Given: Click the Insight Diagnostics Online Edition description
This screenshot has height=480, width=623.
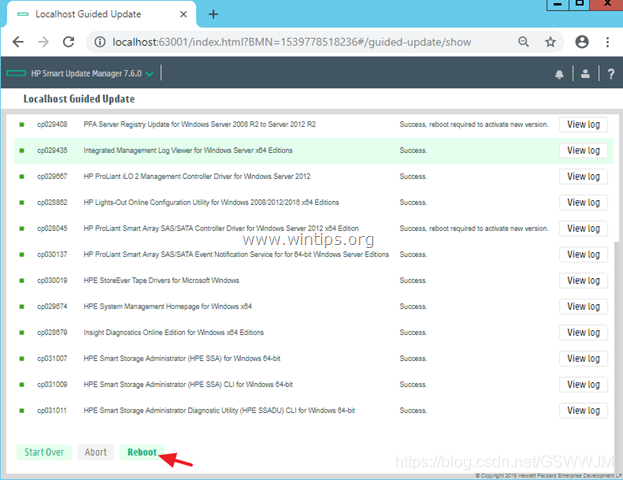Looking at the screenshot, I should click(173, 333).
